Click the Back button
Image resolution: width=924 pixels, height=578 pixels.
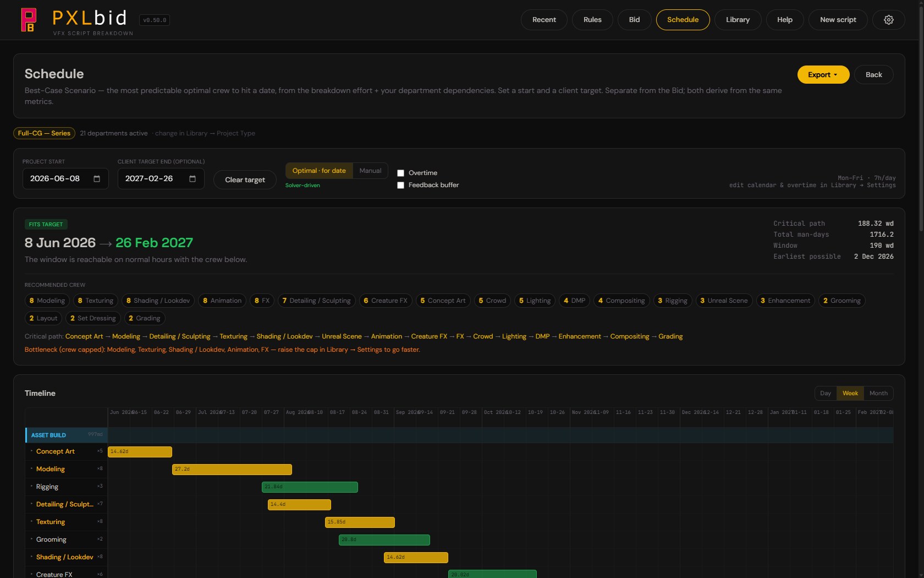point(873,75)
